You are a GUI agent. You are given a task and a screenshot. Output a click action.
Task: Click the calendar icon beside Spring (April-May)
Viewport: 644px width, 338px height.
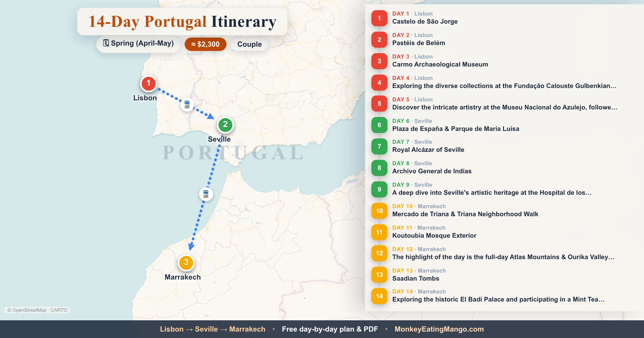[x=106, y=43]
